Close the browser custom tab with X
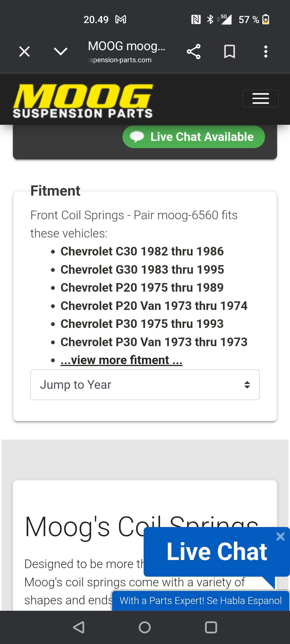Screen dimensions: 290x644 point(24,51)
